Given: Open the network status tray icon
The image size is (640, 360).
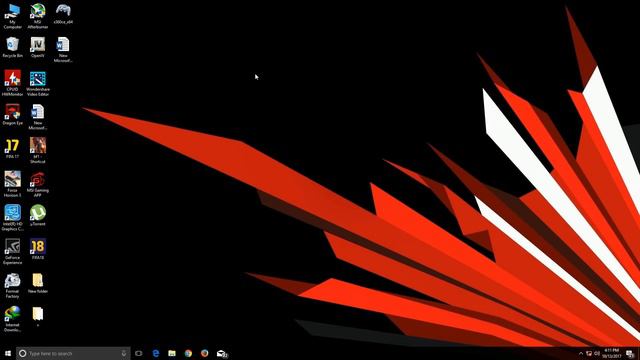Looking at the screenshot, I should click(589, 353).
